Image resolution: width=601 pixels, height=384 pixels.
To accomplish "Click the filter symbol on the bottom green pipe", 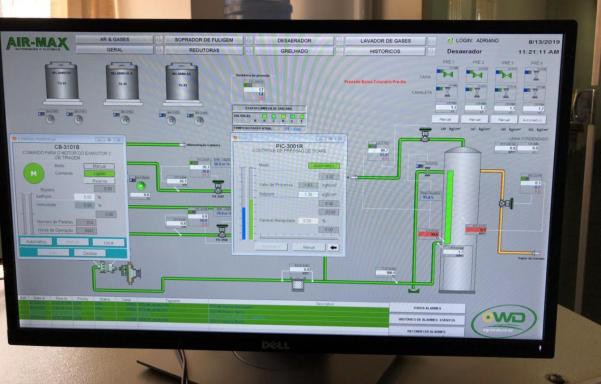I will [x=297, y=284].
